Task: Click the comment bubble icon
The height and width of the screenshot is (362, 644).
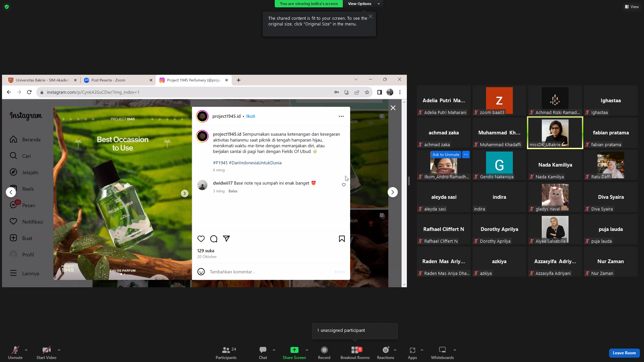Action: pyautogui.click(x=214, y=239)
